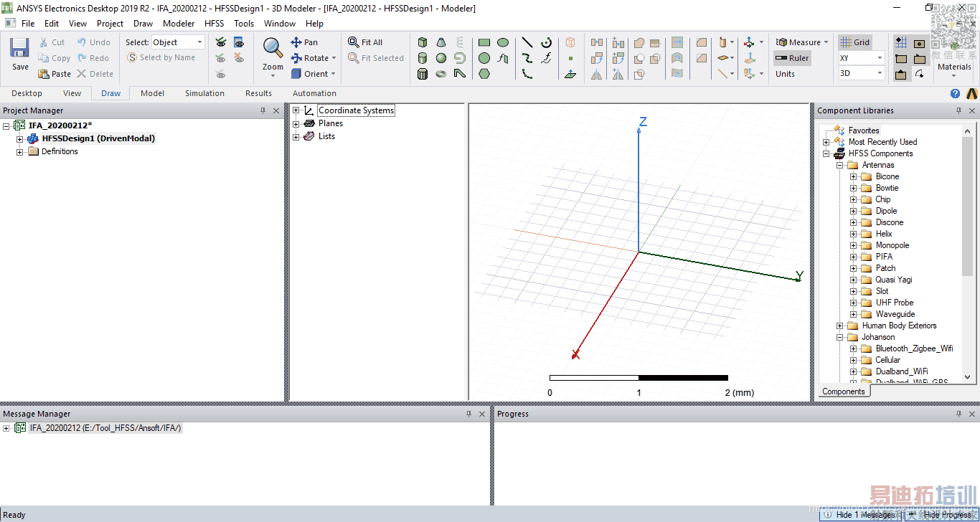Open the File menu
Screen dimensions: 980x522
28,23
